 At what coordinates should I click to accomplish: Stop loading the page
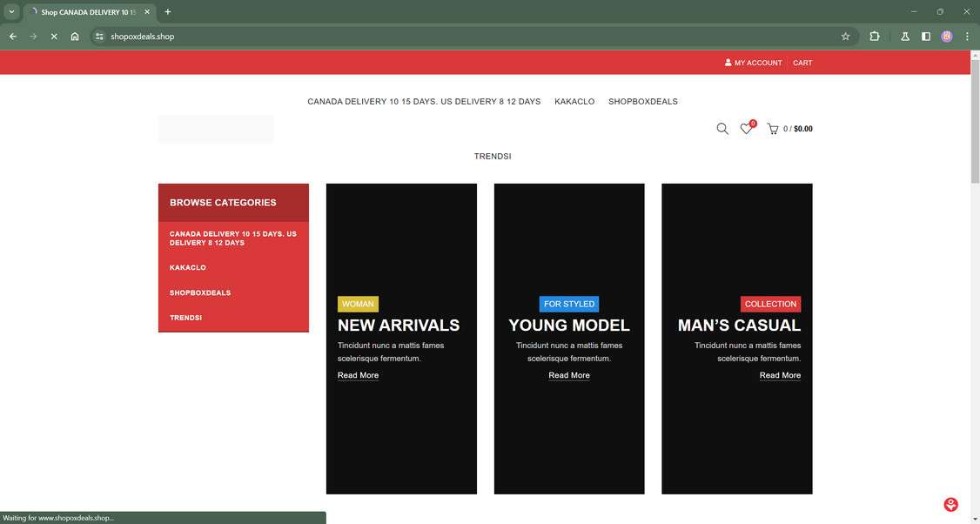pos(54,37)
